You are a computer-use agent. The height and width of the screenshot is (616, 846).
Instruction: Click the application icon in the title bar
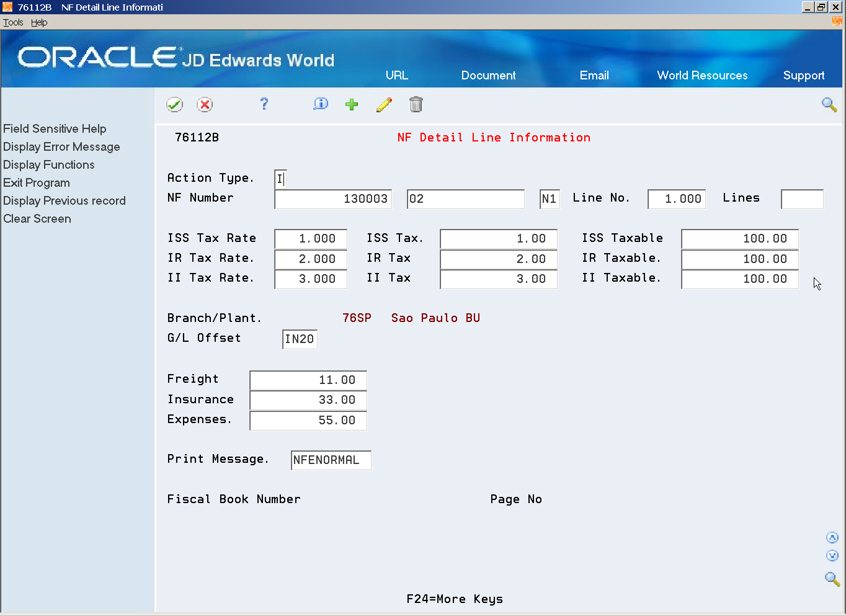pos(7,7)
